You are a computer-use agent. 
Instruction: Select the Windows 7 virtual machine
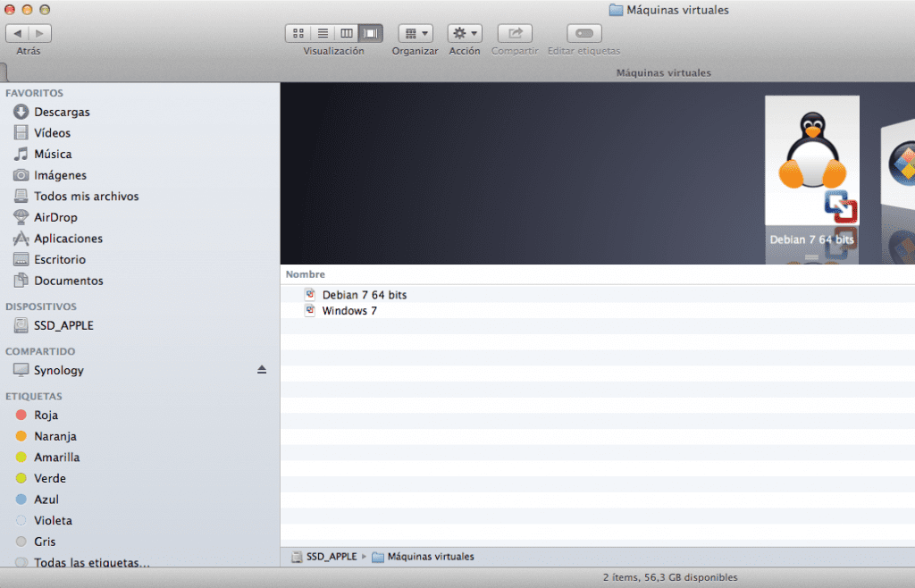click(349, 310)
